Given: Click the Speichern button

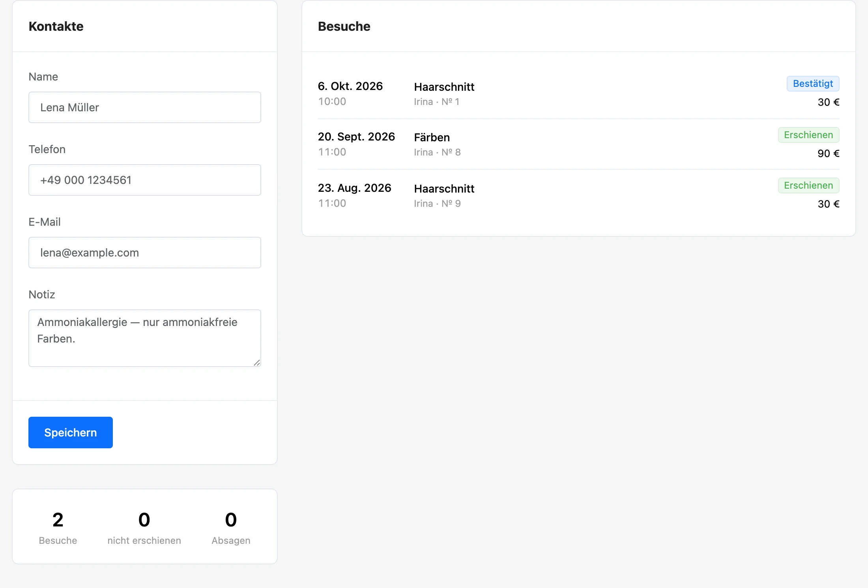Looking at the screenshot, I should (x=71, y=433).
